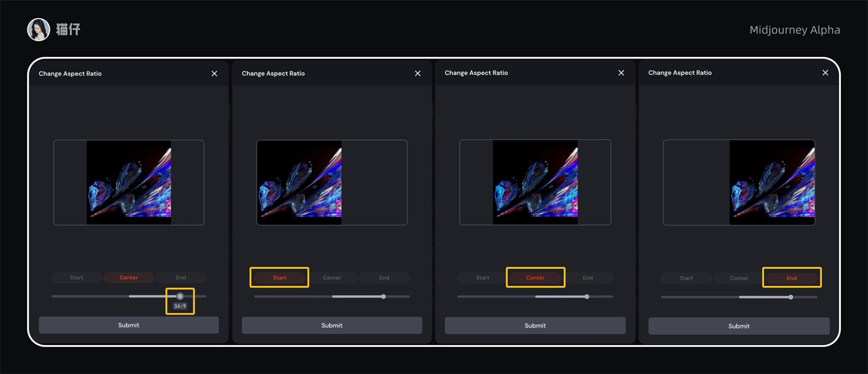Submit the first panel's aspect ratio change
The width and height of the screenshot is (868, 374).
(x=128, y=325)
